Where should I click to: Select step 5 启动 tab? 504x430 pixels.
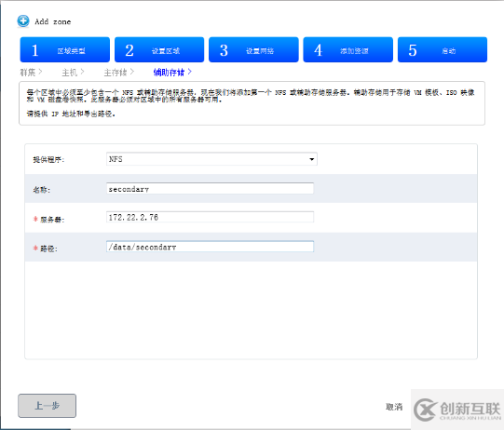tap(443, 49)
